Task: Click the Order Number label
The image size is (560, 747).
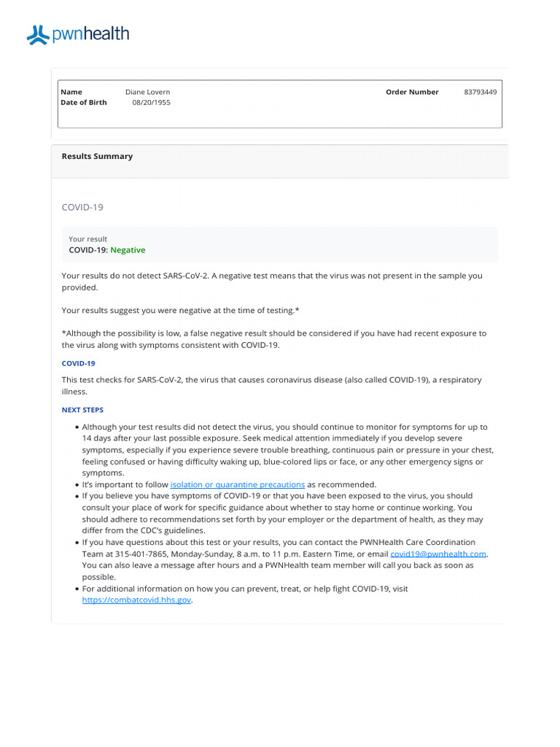Action: pos(412,92)
